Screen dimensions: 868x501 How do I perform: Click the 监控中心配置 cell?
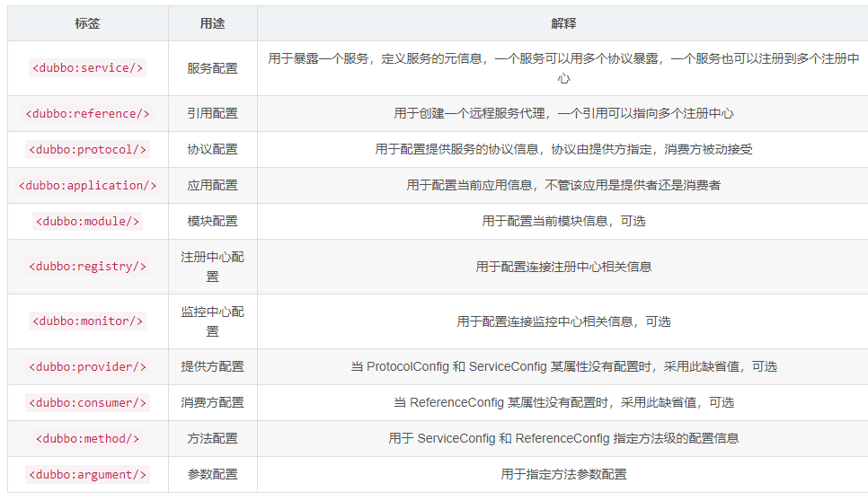pyautogui.click(x=213, y=321)
